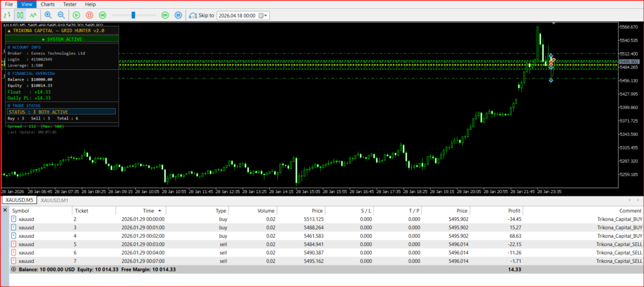Adjust the tester speed slider handle
This screenshot has width=644, height=287.
133,15
